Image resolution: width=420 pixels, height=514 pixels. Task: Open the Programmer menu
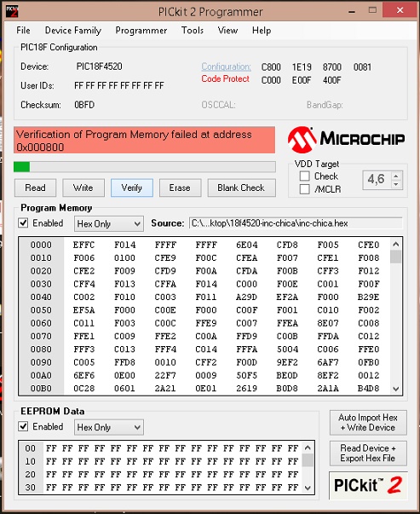tap(141, 31)
